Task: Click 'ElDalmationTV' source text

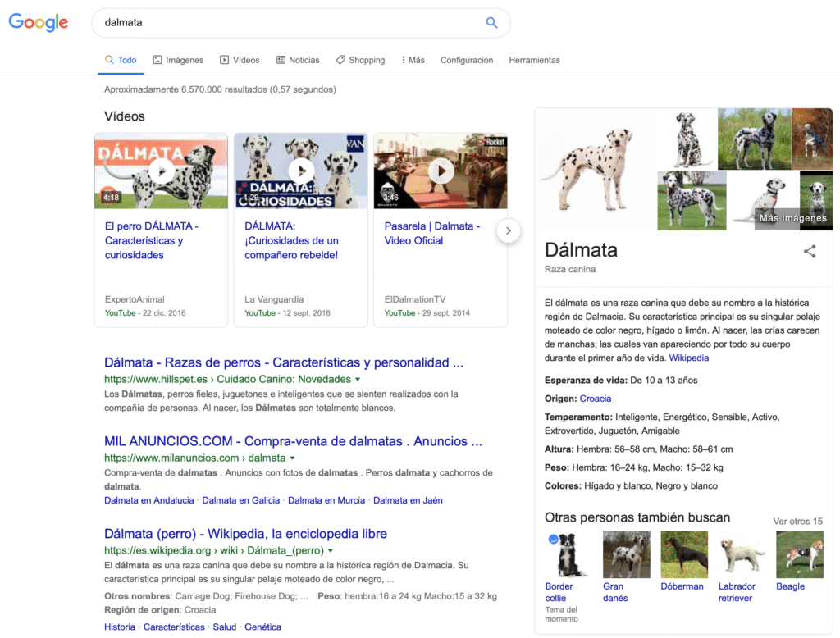Action: (x=415, y=299)
